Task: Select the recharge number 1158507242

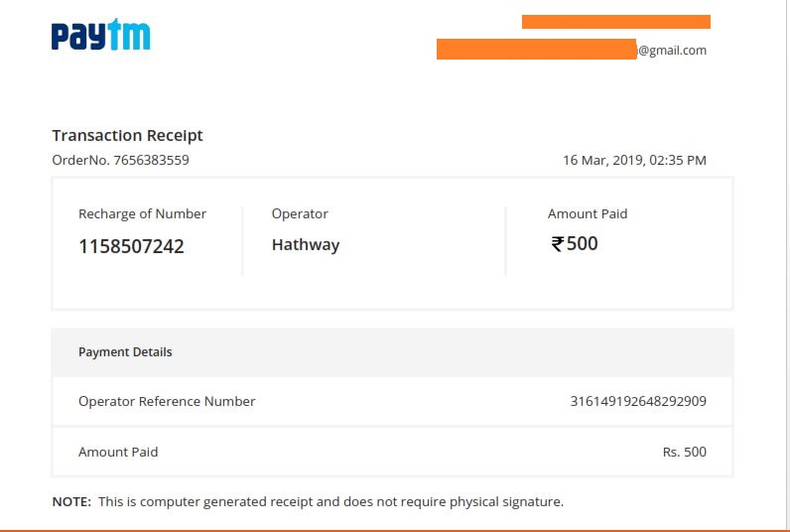Action: pos(131,247)
